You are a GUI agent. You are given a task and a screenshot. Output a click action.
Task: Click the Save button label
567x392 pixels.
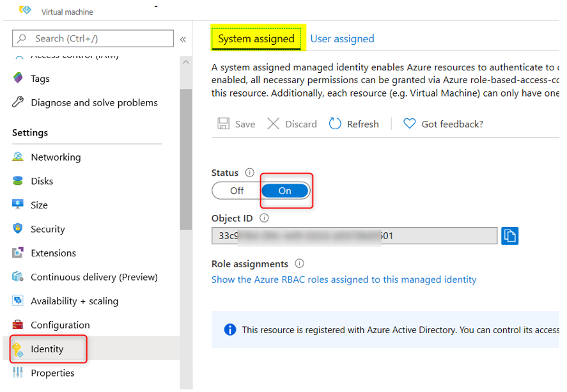[245, 124]
